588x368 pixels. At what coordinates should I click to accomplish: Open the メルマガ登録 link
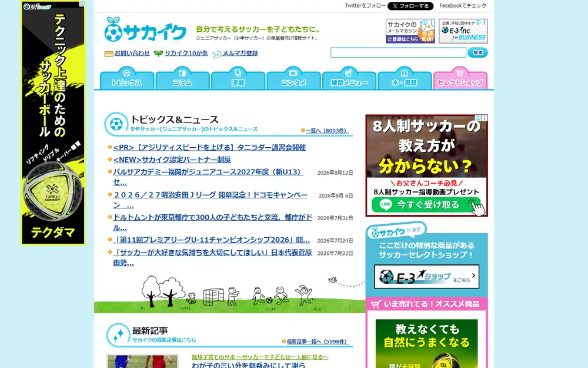[x=240, y=54]
